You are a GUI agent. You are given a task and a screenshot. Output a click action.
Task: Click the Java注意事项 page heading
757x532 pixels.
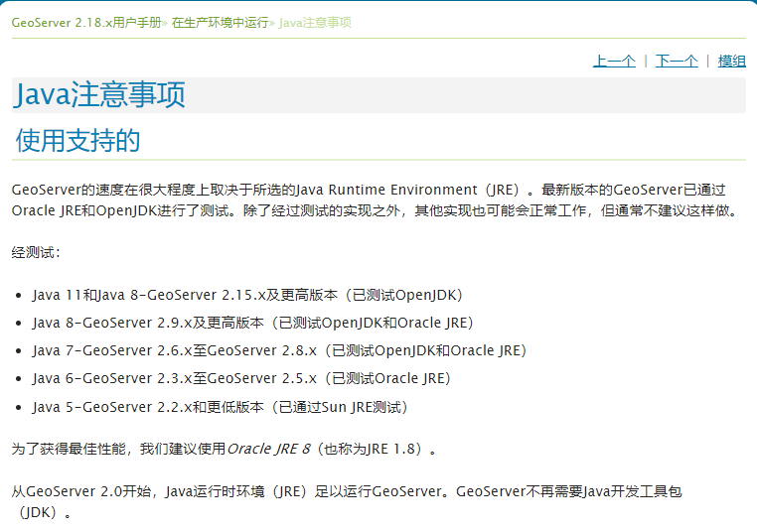coord(99,94)
